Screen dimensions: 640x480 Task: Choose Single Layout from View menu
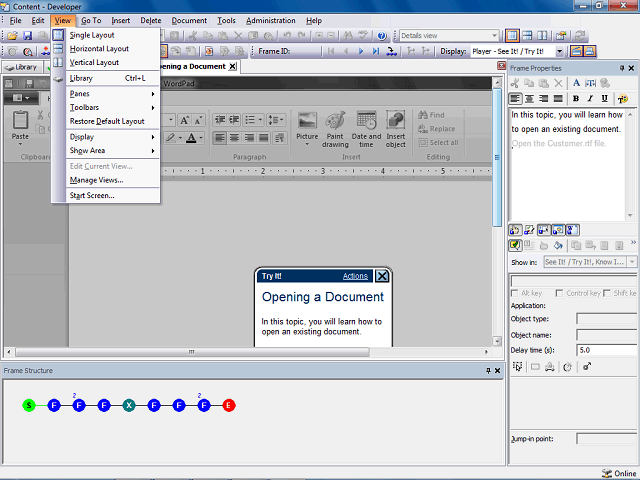click(113, 35)
